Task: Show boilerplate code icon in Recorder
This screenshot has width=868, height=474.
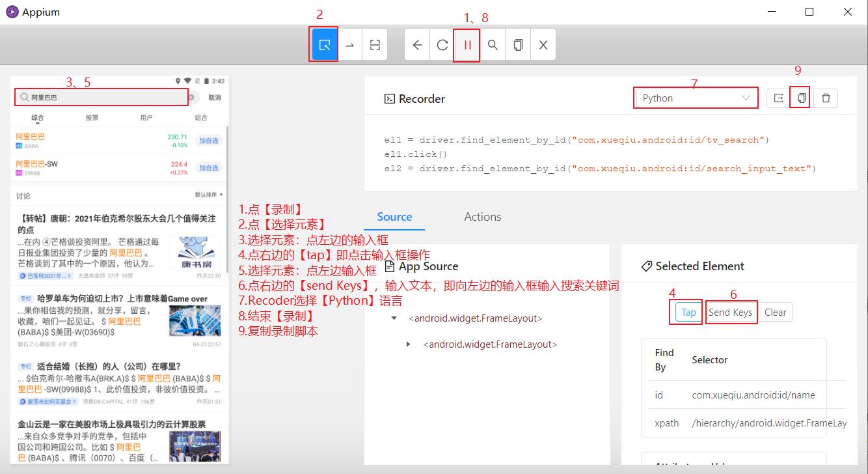Action: pyautogui.click(x=778, y=98)
